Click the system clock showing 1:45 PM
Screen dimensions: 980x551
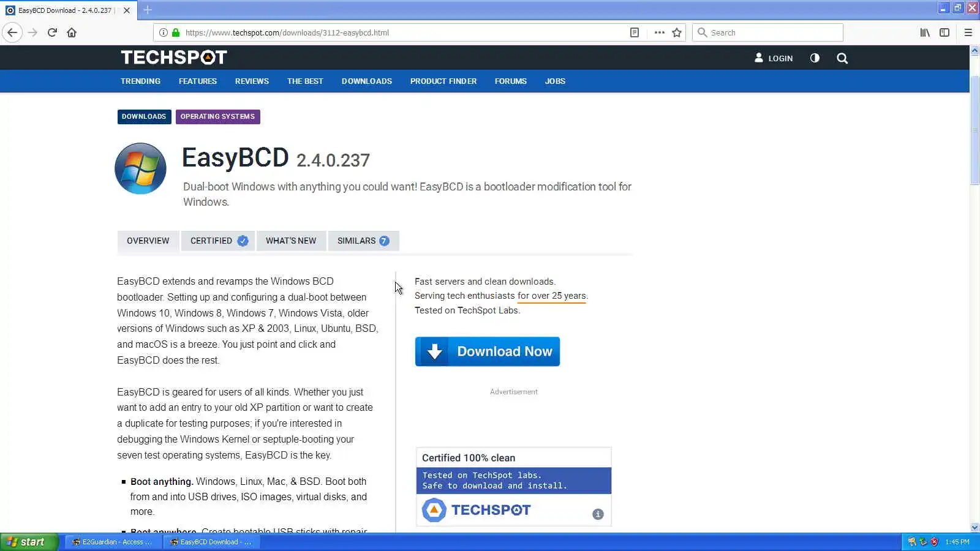tap(957, 542)
